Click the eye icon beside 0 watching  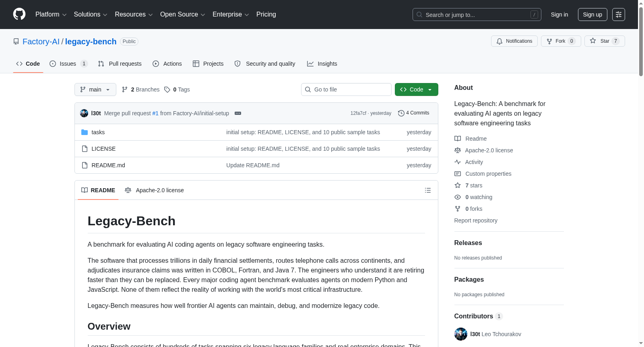458,197
